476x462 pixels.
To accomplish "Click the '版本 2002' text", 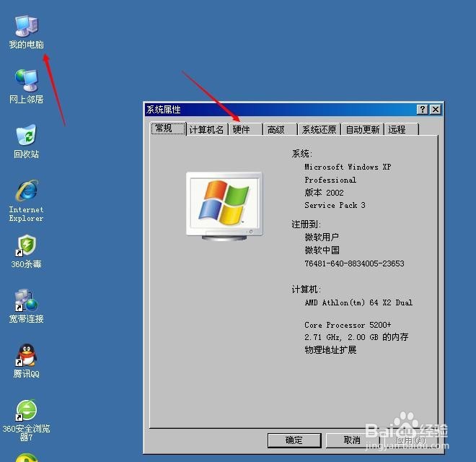I will click(324, 193).
